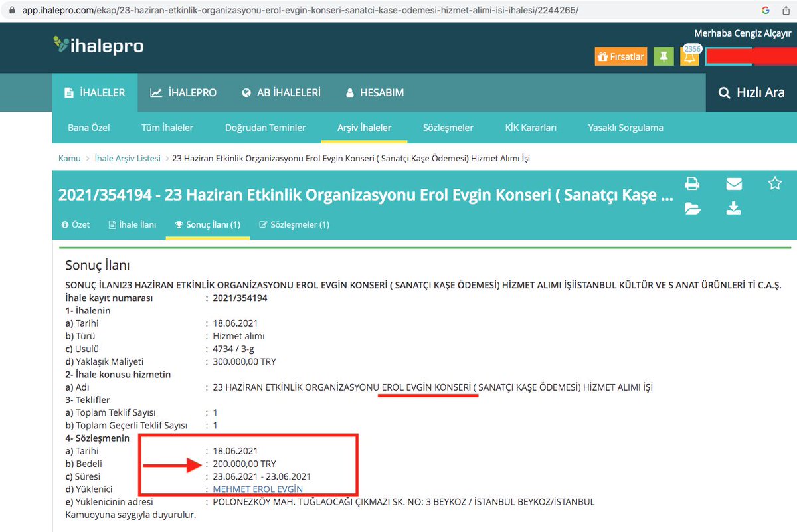Click the value 200.000,00 TRY
The width and height of the screenshot is (797, 532).
tap(244, 464)
